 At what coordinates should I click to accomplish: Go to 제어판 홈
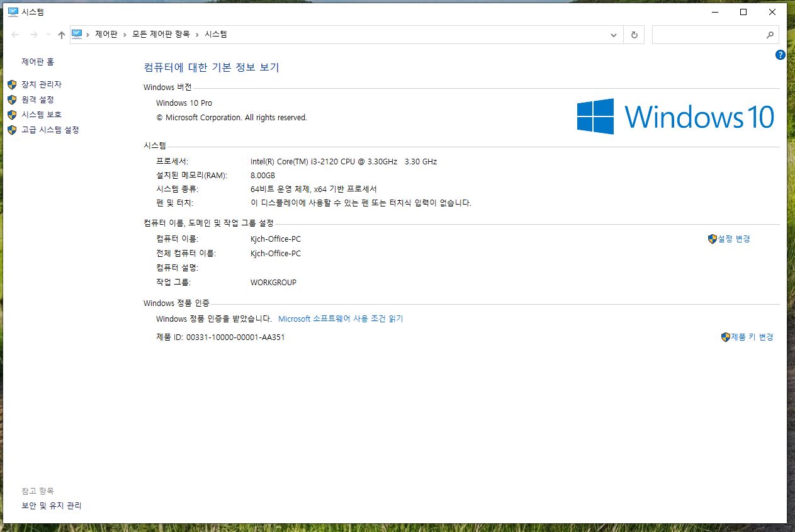coord(38,62)
